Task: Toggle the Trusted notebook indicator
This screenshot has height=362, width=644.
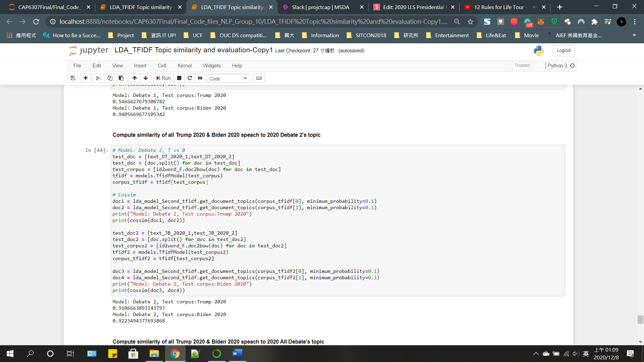Action: (x=522, y=66)
